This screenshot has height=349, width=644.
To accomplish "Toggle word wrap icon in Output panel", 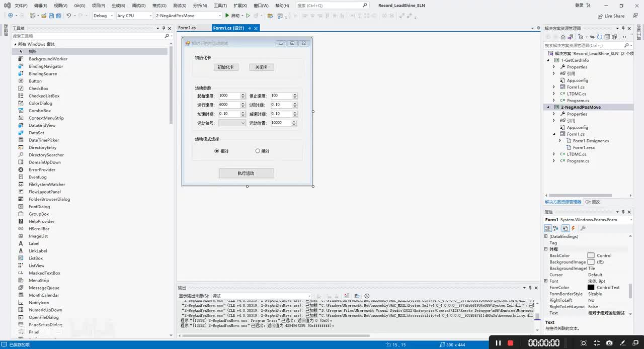I will click(357, 296).
